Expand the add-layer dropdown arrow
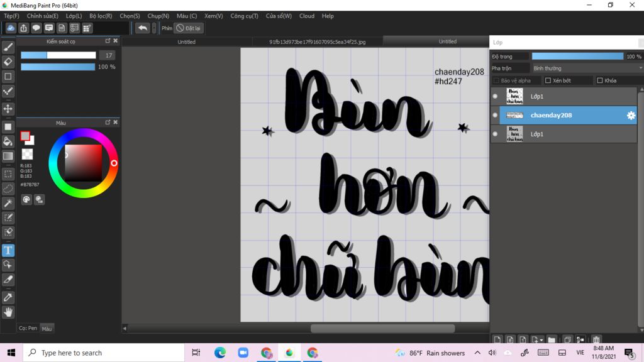This screenshot has height=362, width=644. pos(541,340)
